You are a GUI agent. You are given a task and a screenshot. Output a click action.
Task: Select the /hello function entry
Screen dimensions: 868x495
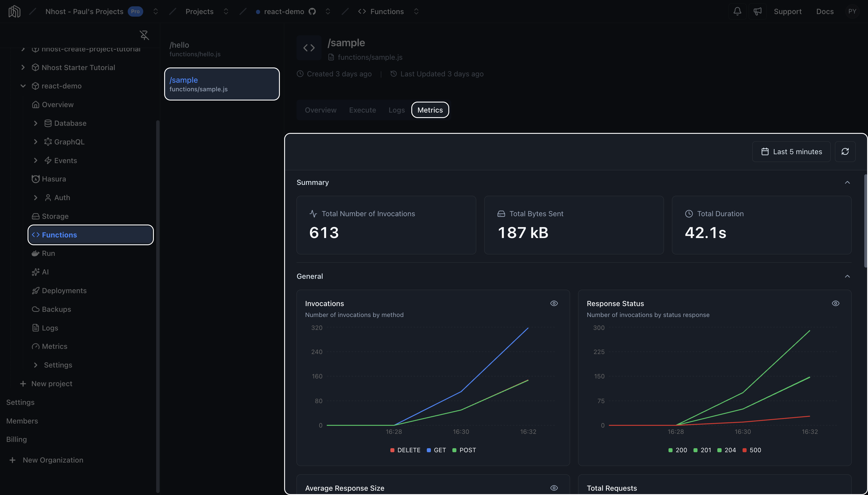pyautogui.click(x=222, y=49)
